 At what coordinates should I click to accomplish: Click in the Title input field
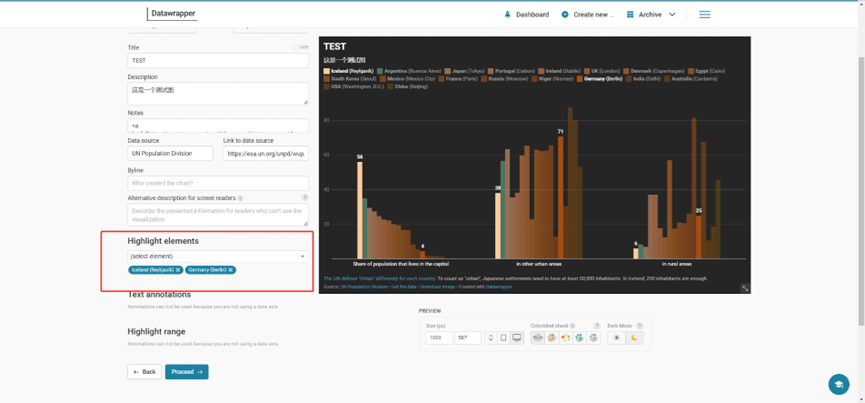tap(218, 61)
